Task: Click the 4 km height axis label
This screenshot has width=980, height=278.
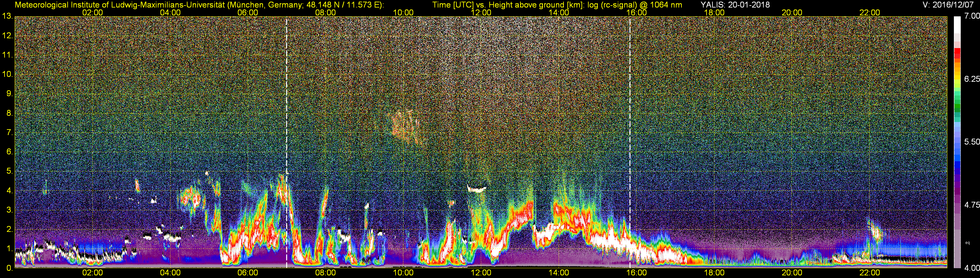Action: (9, 191)
